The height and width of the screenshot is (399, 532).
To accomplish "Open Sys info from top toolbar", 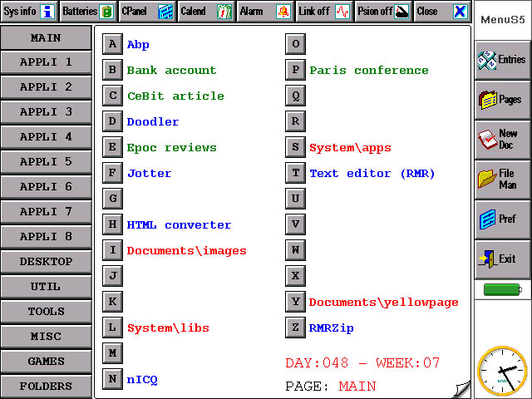I will [x=29, y=12].
